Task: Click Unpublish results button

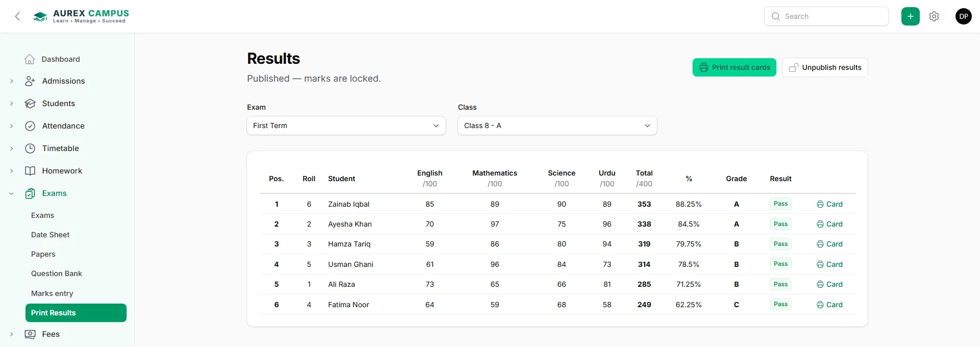Action: click(x=825, y=67)
